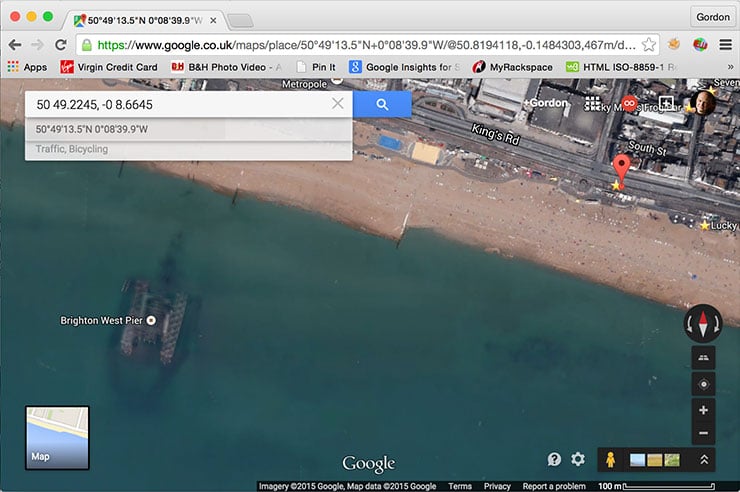740x492 pixels.
Task: Open the Help question mark icon
Action: pyautogui.click(x=554, y=459)
